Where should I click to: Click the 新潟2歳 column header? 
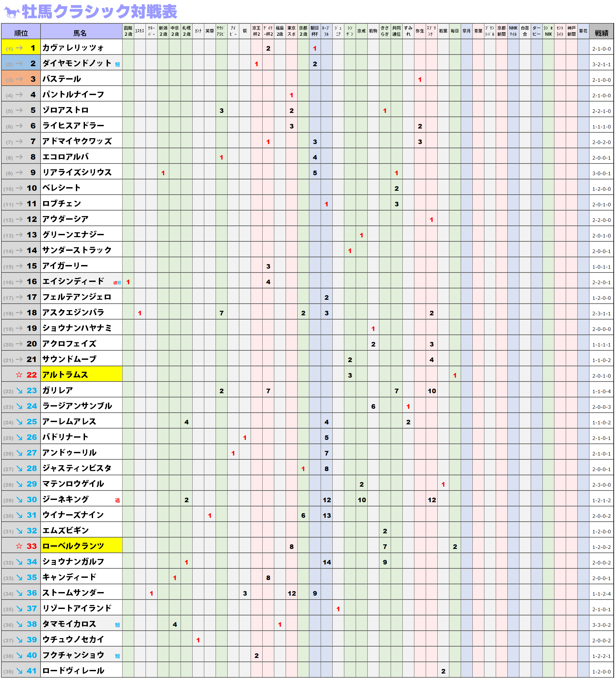[163, 31]
